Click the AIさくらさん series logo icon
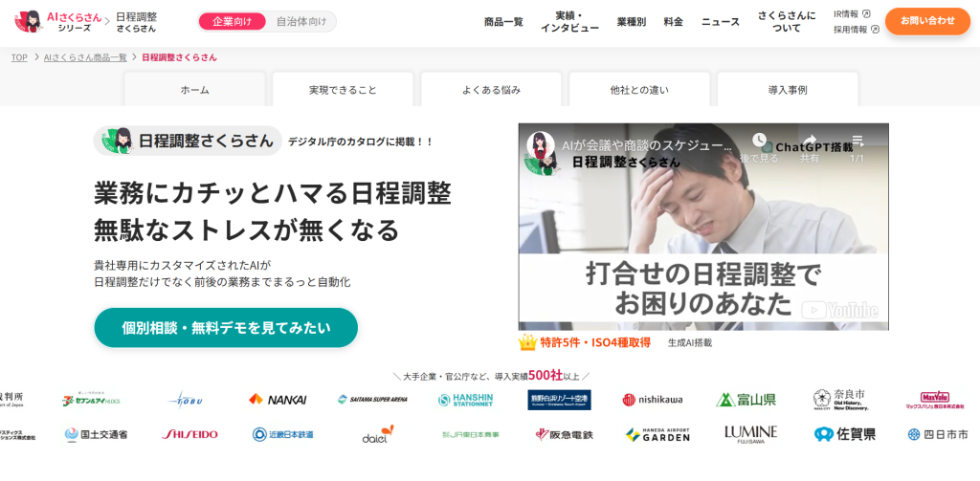The height and width of the screenshot is (481, 980). (x=29, y=21)
